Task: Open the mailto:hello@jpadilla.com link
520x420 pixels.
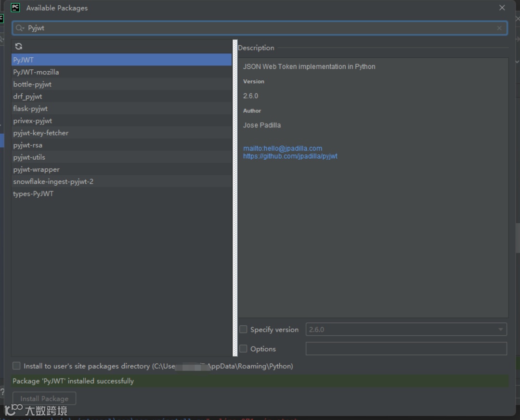Action: tap(283, 148)
